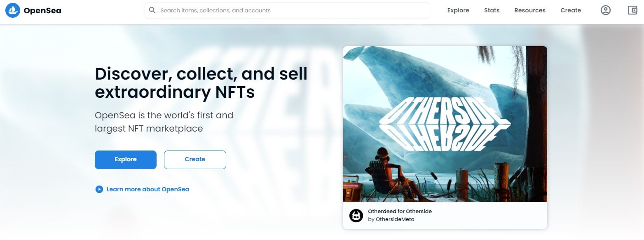The image size is (644, 240).
Task: Open the wallet icon in header
Action: pyautogui.click(x=632, y=10)
